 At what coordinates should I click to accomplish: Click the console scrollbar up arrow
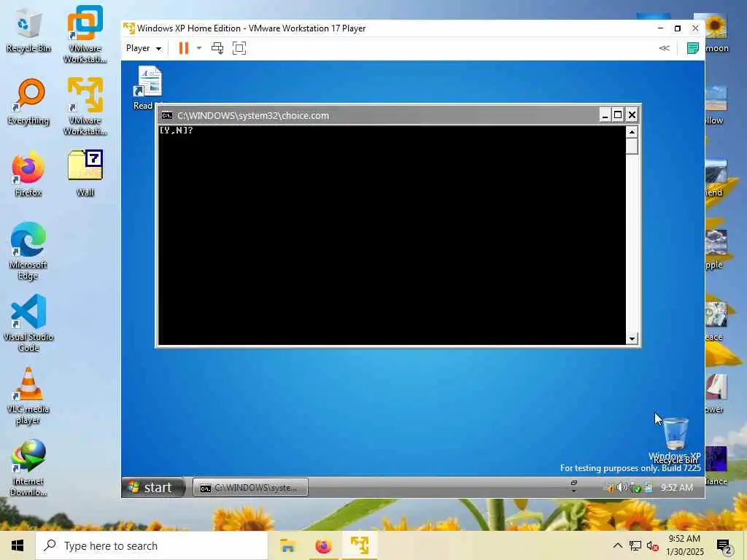pos(632,132)
